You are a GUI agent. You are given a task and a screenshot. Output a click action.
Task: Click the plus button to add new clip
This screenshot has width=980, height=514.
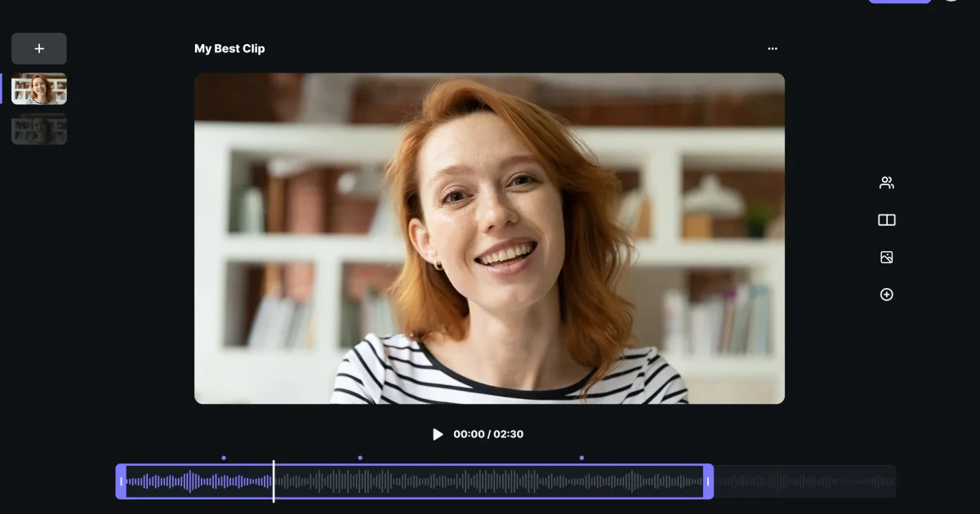pyautogui.click(x=38, y=48)
